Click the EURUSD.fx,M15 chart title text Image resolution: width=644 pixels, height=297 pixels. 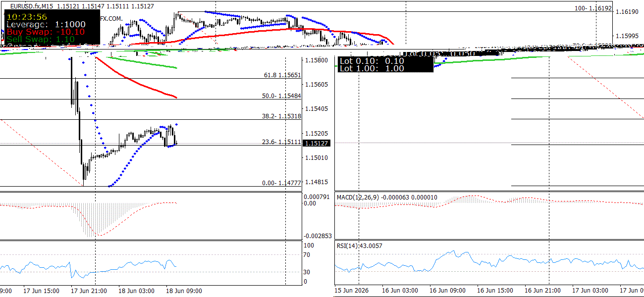point(32,6)
